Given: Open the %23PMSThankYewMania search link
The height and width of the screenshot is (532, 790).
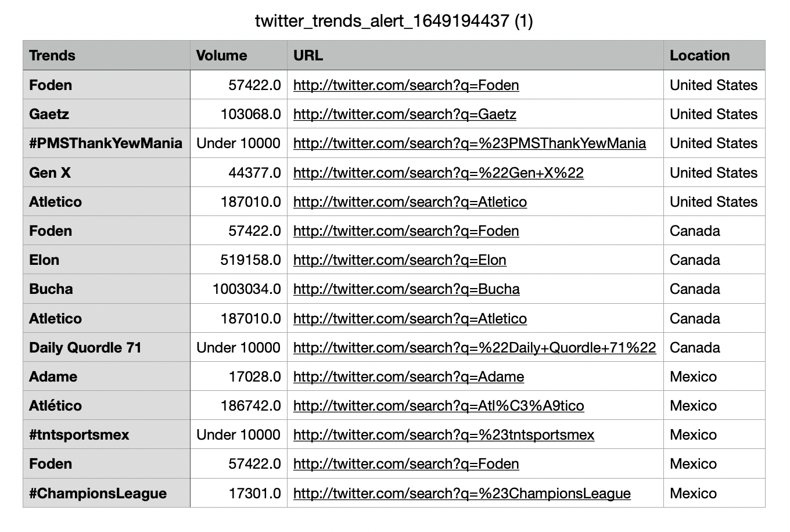Looking at the screenshot, I should [x=469, y=143].
